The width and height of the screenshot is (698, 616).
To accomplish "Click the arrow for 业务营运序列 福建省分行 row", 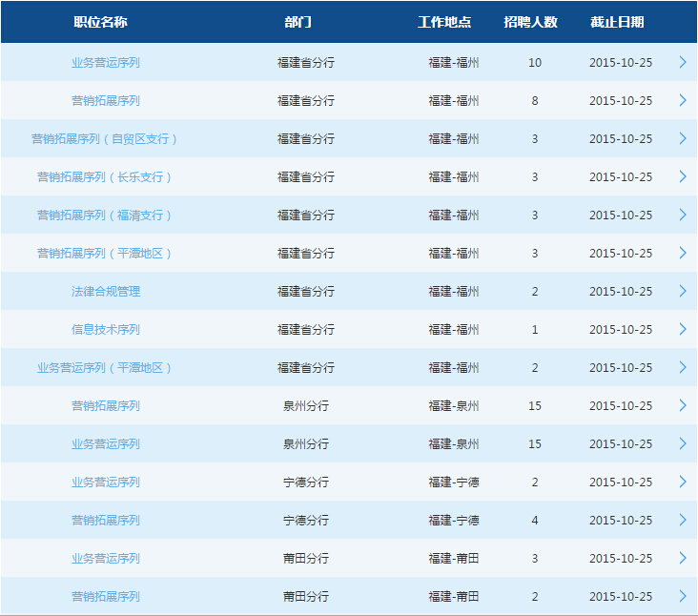I will 682,62.
